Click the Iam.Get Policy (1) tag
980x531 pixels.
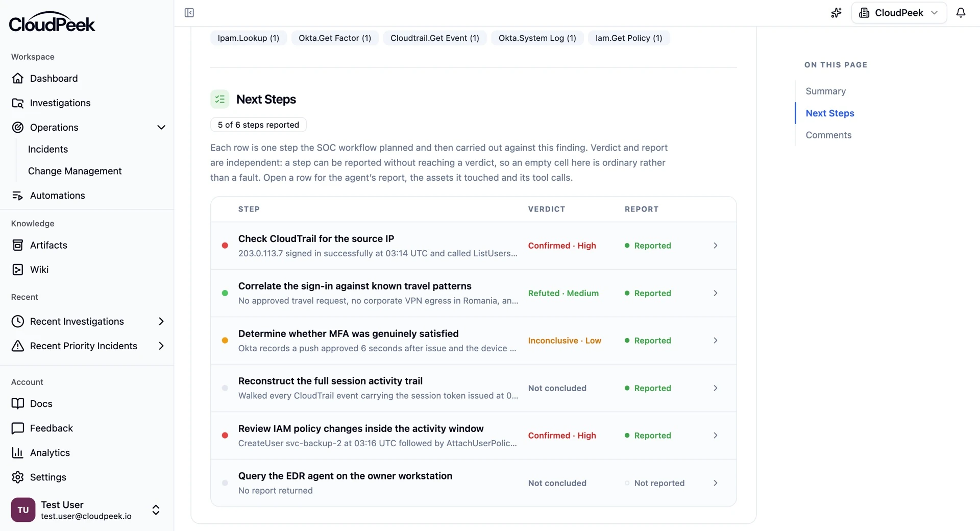[629, 38]
